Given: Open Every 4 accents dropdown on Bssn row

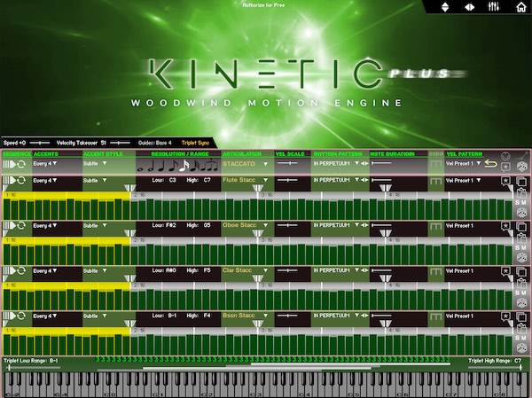Looking at the screenshot, I should 45,316.
